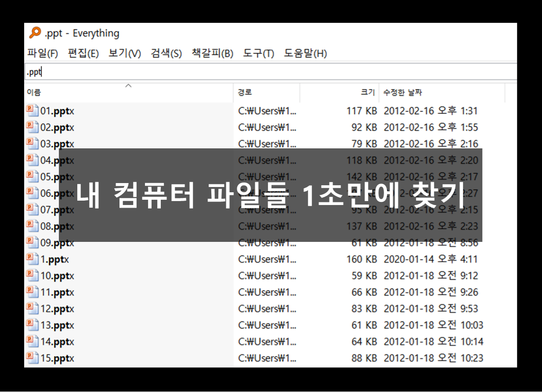Select the file name 10.pptx
The width and height of the screenshot is (542, 392).
pyautogui.click(x=58, y=276)
